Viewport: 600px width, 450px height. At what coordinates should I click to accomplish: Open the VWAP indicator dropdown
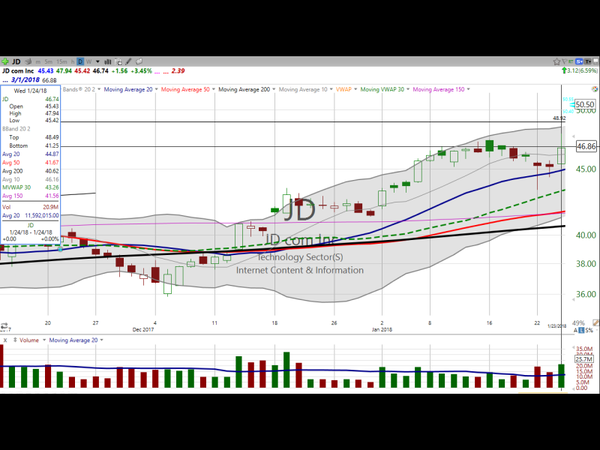pos(355,90)
